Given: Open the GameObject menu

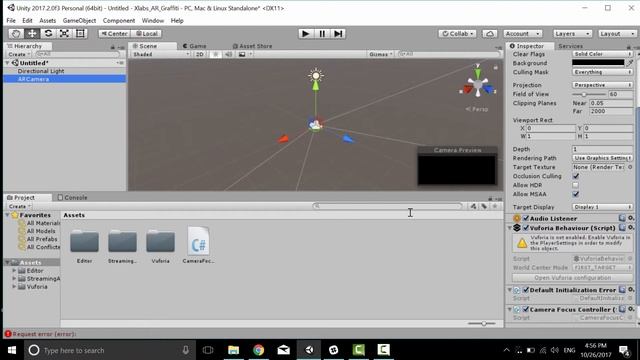Looking at the screenshot, I should coord(79,20).
